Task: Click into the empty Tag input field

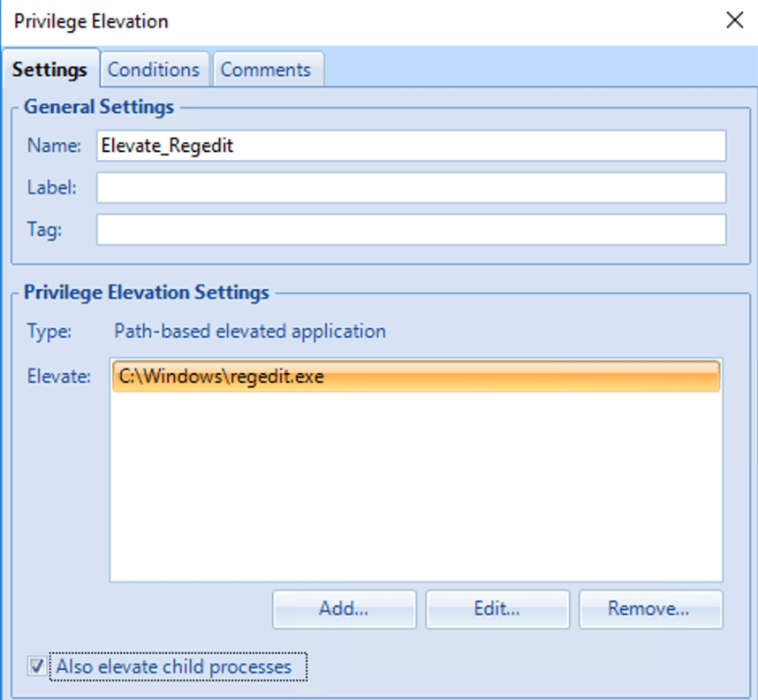Action: point(411,230)
